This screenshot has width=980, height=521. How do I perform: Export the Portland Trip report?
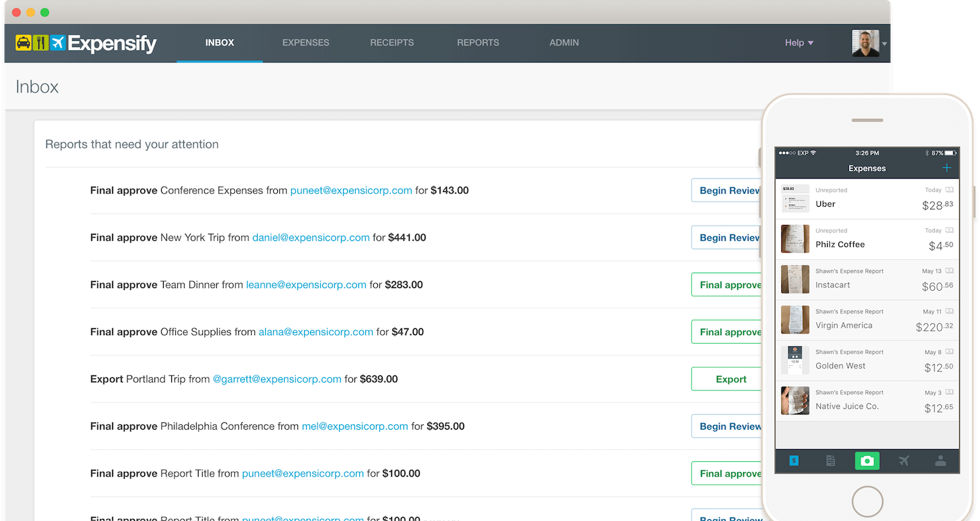pyautogui.click(x=728, y=379)
